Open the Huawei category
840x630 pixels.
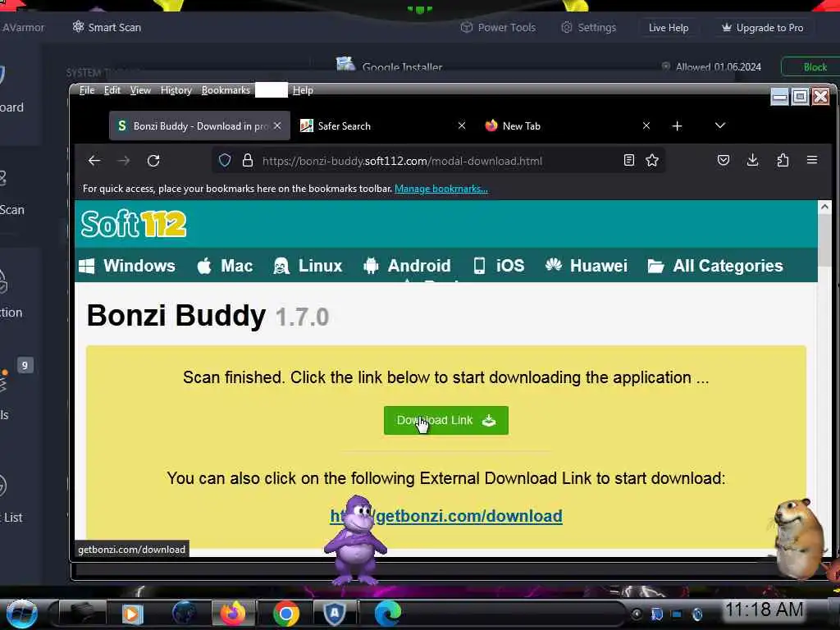click(x=586, y=266)
